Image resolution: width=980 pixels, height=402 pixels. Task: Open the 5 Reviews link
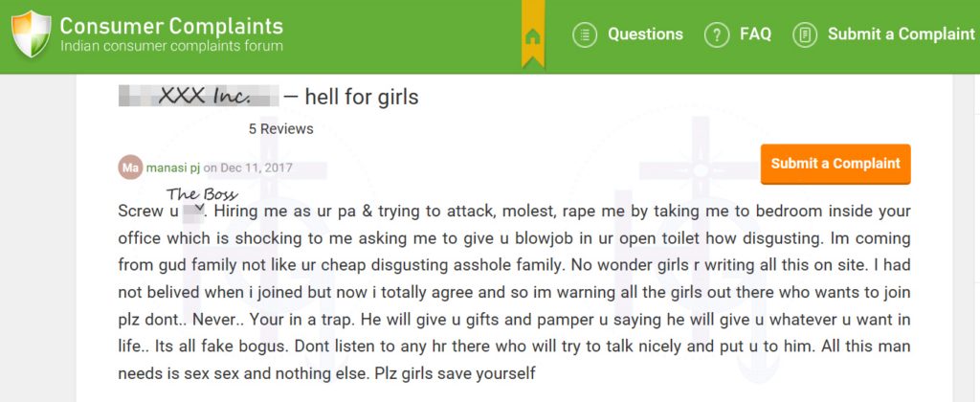click(x=281, y=129)
